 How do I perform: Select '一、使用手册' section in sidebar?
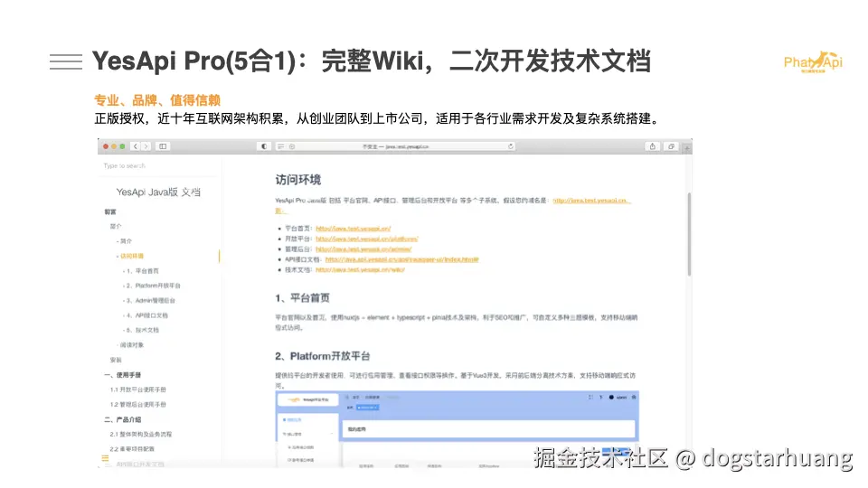click(122, 374)
